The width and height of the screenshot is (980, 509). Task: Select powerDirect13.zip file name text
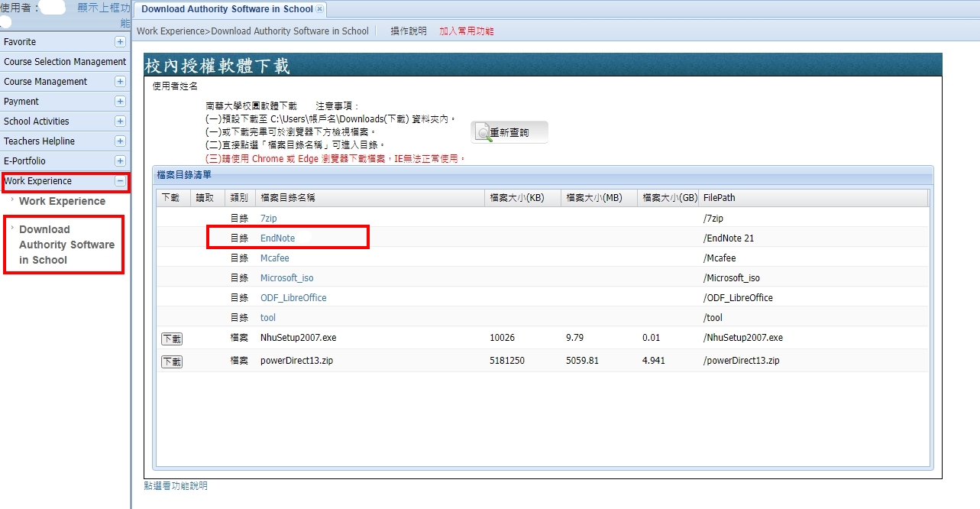[297, 361]
